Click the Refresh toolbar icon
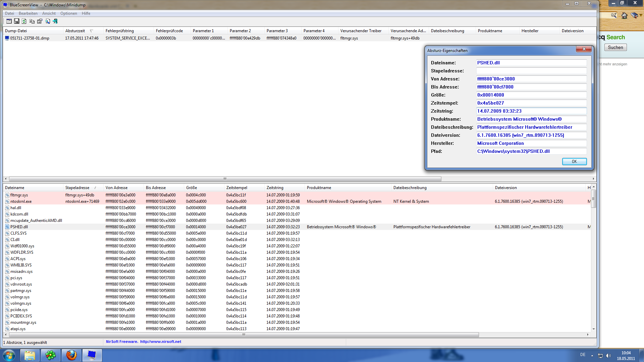644x362 pixels. point(24,21)
